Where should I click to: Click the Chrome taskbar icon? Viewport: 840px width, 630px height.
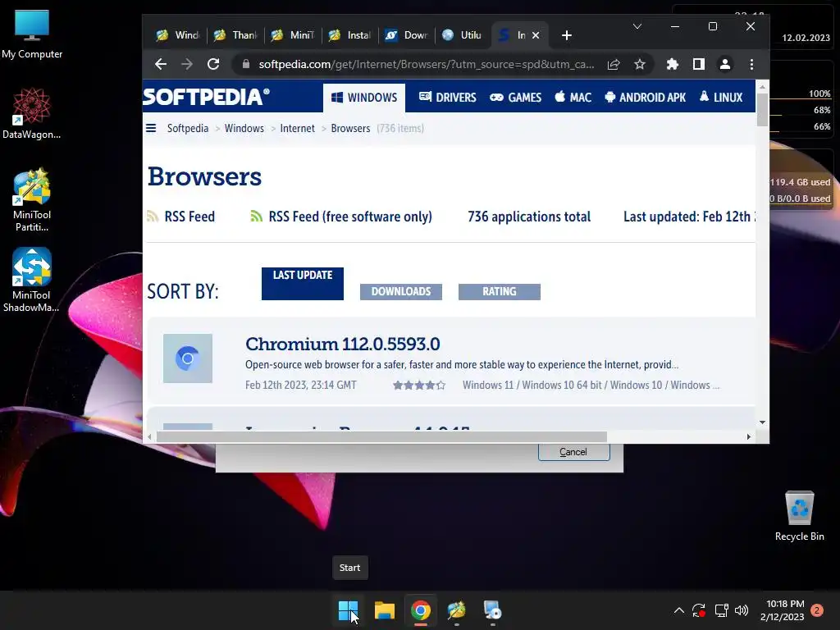click(x=421, y=610)
